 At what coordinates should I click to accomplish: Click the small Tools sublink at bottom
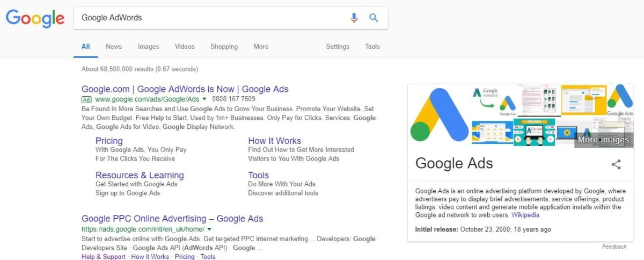coord(208,257)
